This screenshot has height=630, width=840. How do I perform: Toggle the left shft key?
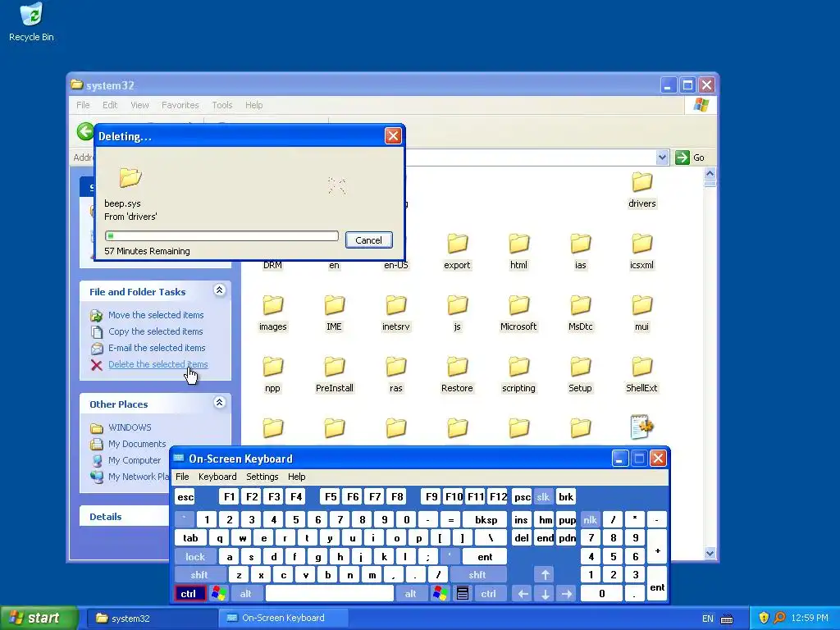pos(199,575)
